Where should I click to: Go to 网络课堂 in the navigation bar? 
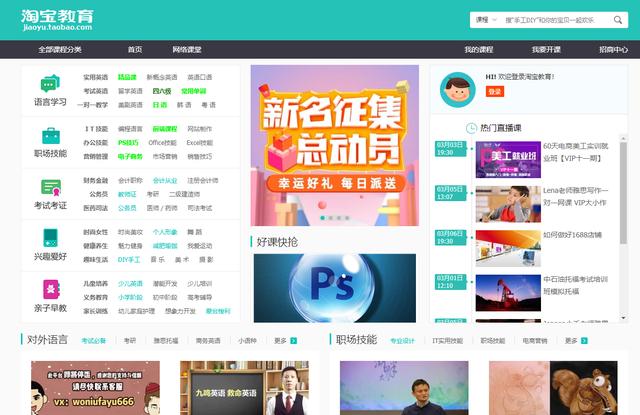pos(187,49)
